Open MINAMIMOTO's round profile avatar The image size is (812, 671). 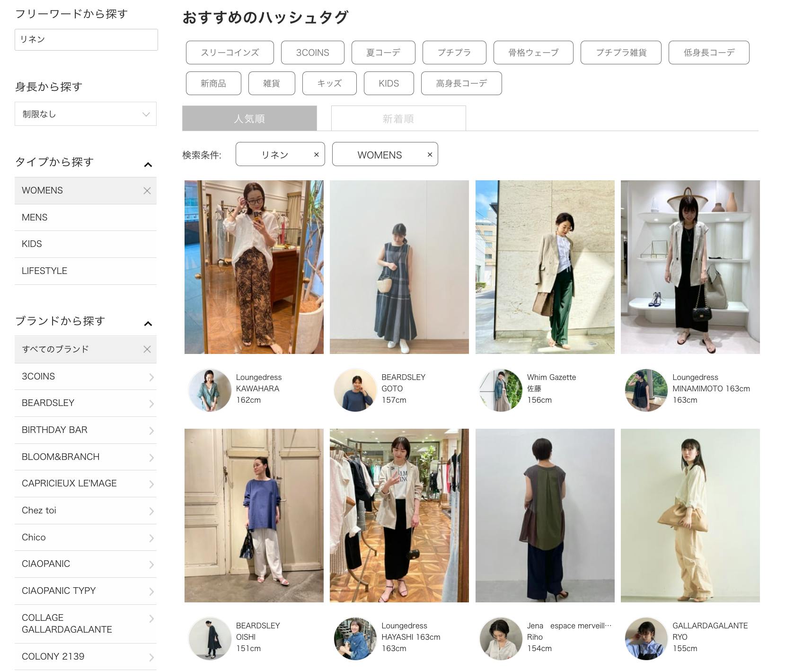[646, 390]
